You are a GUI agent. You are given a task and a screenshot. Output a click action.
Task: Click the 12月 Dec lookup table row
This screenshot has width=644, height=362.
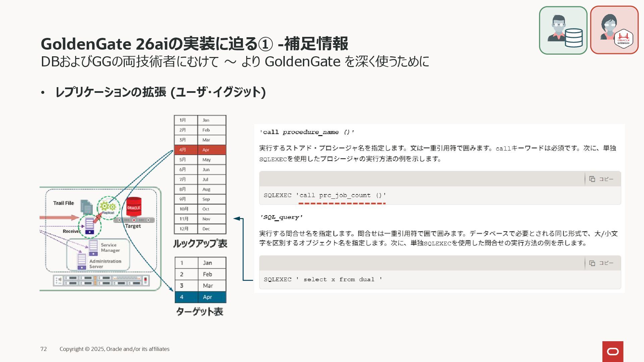[200, 229]
